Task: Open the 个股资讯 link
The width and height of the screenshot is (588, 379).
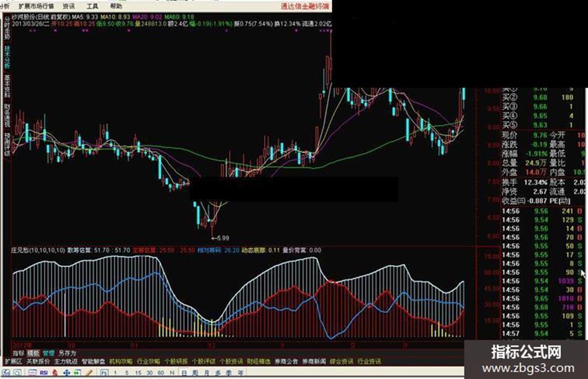Action: click(231, 362)
